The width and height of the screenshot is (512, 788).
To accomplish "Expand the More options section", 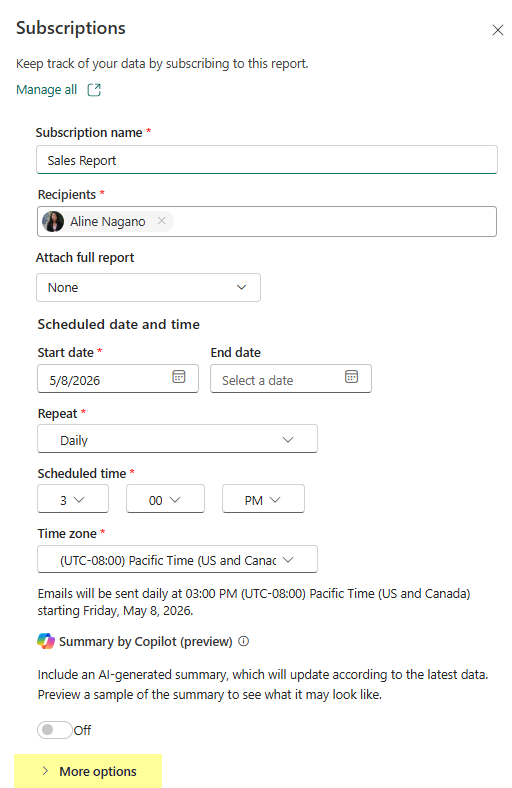I will pyautogui.click(x=88, y=771).
